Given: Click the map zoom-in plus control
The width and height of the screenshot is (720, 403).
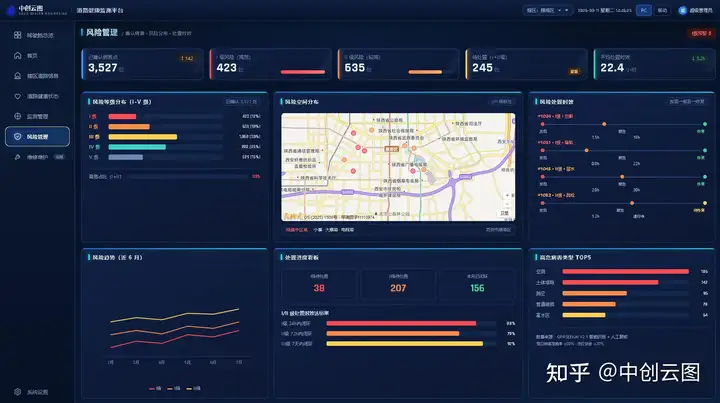Looking at the screenshot, I should (507, 196).
